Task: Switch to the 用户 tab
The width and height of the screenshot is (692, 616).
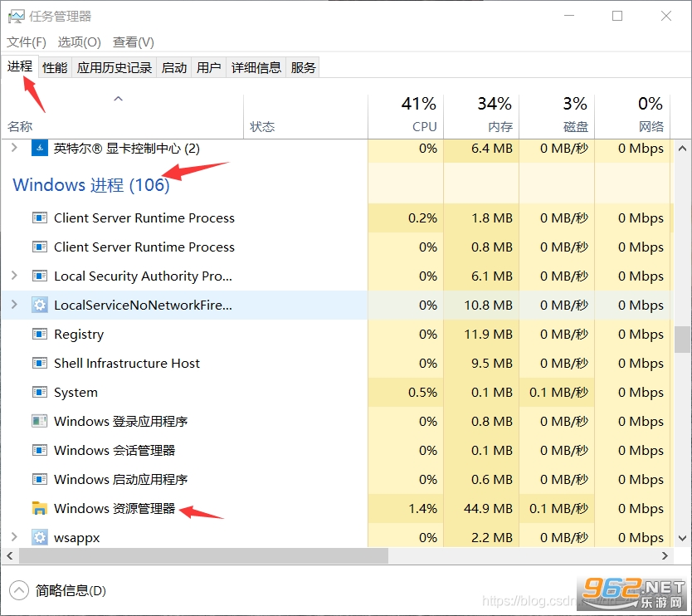Action: pyautogui.click(x=209, y=67)
